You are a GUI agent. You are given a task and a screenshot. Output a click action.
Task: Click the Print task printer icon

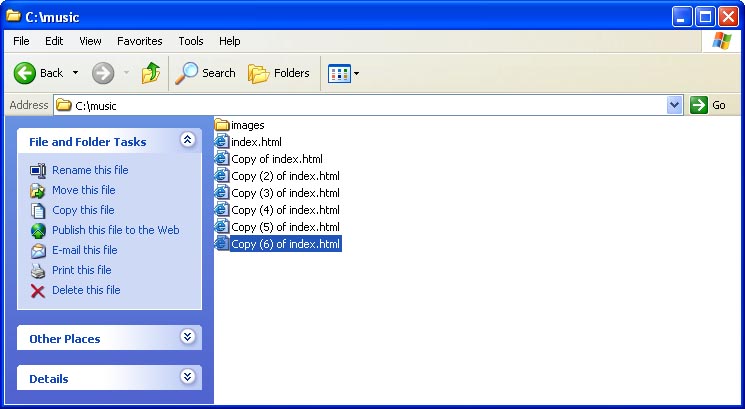click(38, 270)
